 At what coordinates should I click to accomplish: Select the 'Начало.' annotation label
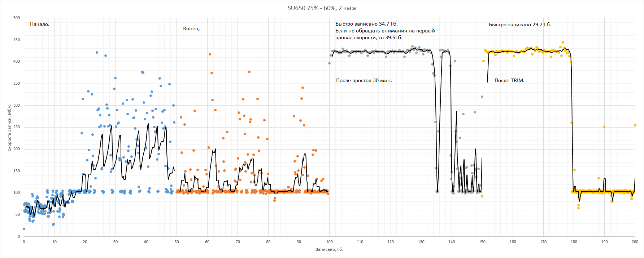tap(40, 24)
